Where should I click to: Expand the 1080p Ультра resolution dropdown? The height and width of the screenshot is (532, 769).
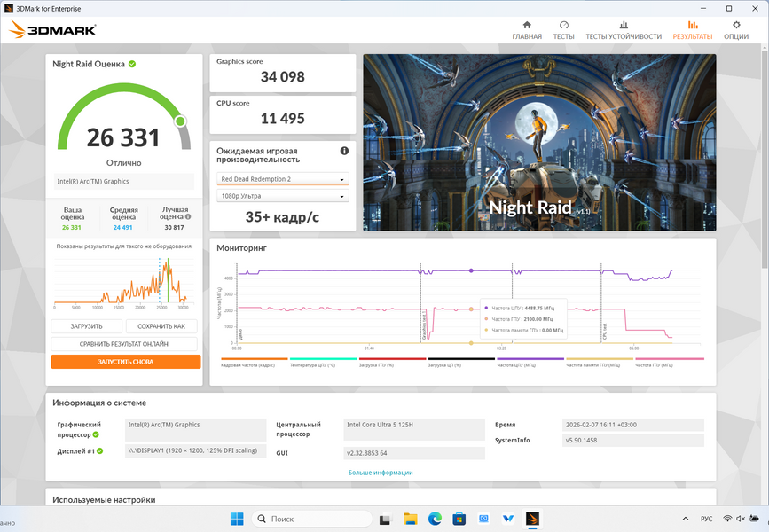[283, 196]
